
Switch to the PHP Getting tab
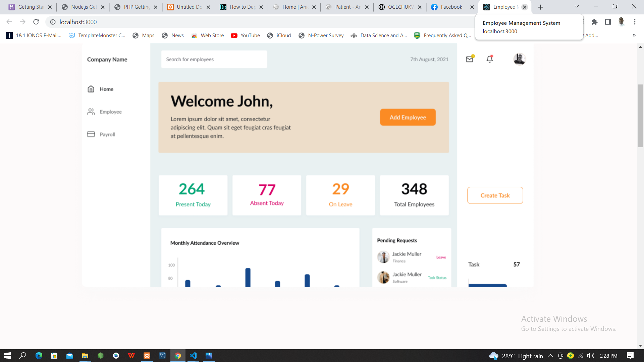pos(136,7)
